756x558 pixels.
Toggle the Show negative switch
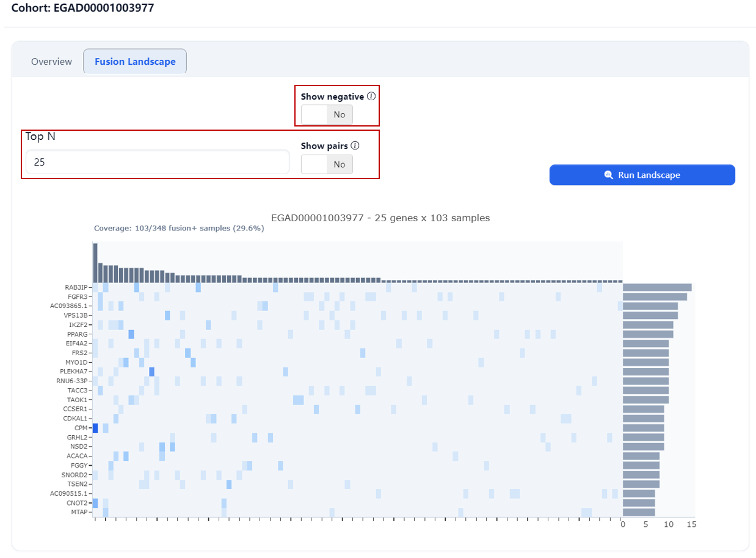pos(327,115)
